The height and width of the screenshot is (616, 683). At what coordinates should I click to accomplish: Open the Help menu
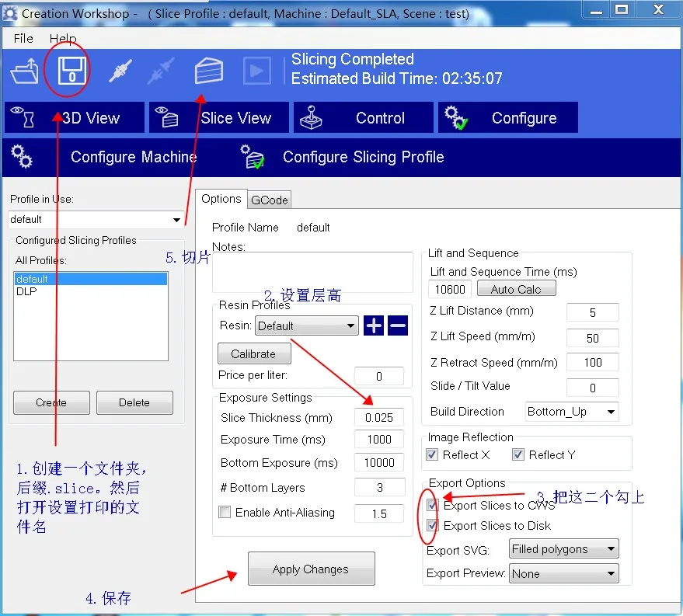(x=63, y=39)
